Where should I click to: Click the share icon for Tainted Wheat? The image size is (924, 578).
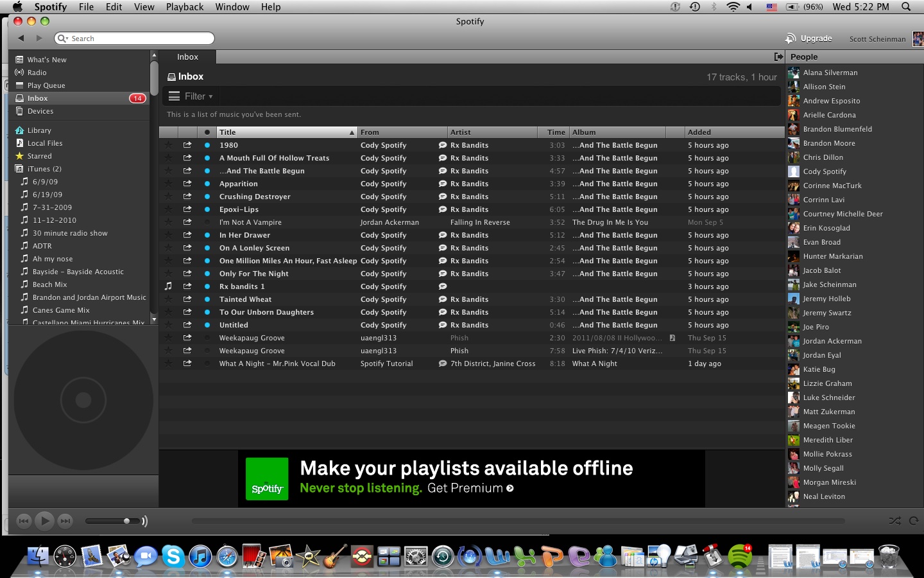[x=187, y=299]
